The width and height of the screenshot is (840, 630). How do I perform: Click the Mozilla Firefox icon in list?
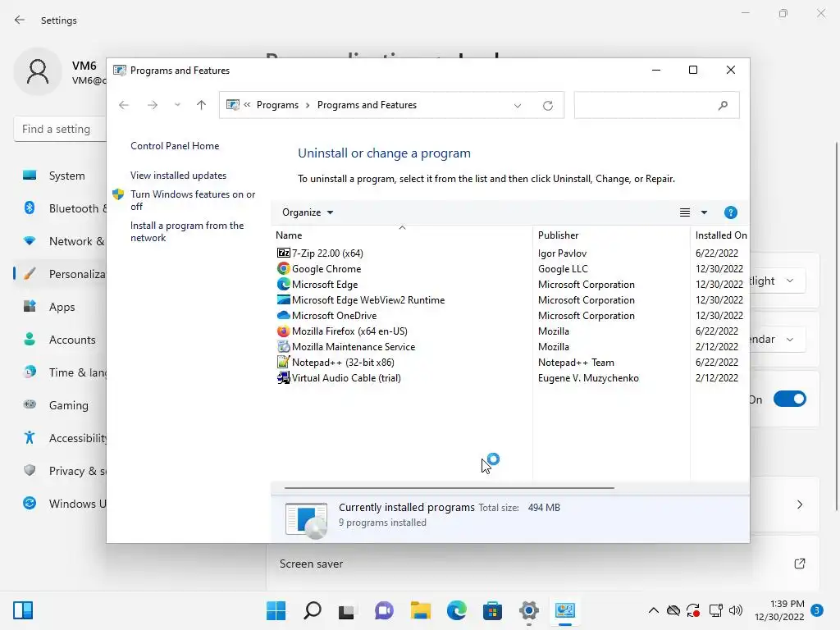pos(283,331)
